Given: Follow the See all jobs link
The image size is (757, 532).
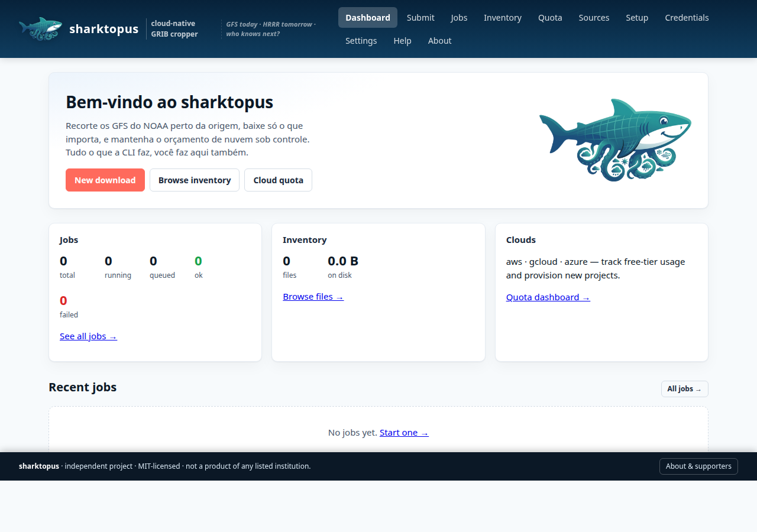Looking at the screenshot, I should coord(88,336).
